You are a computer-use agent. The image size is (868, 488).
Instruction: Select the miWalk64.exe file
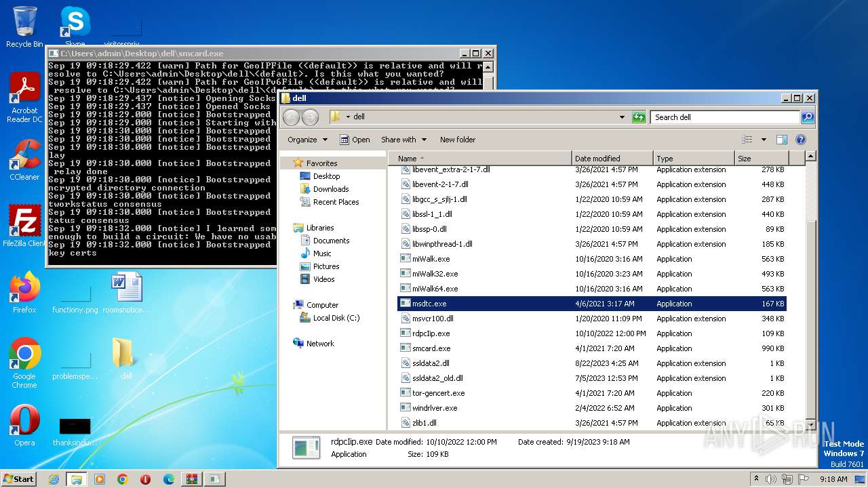435,289
